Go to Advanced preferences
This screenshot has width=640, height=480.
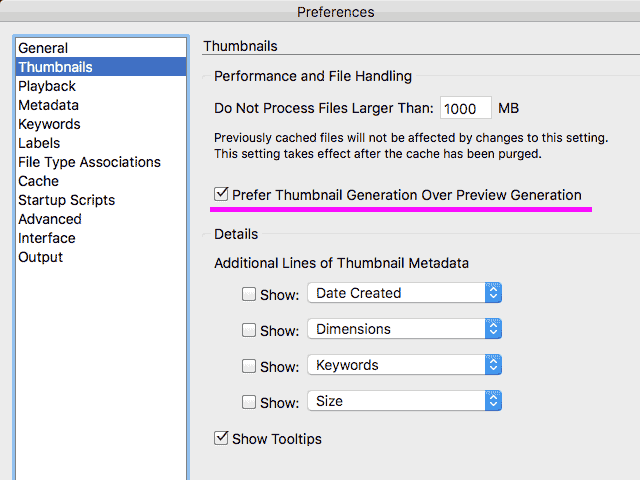pyautogui.click(x=50, y=219)
